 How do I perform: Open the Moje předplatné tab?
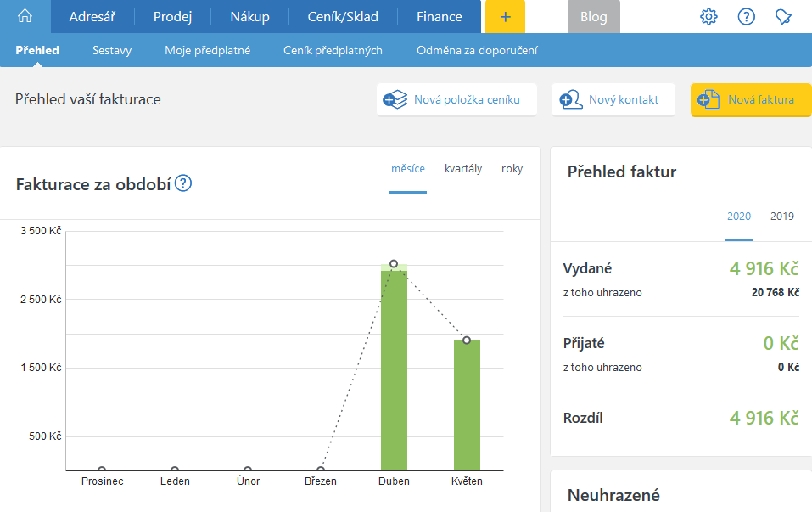207,50
